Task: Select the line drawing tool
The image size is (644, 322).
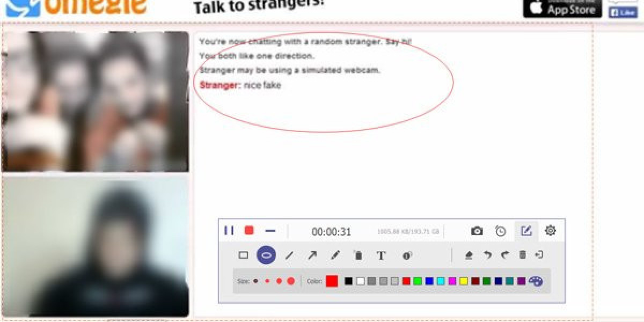Action: 289,255
